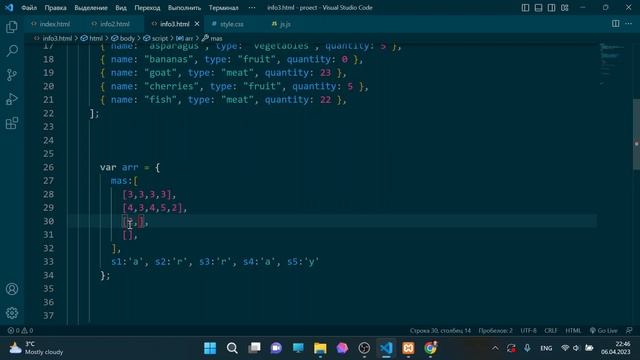Click the editor vertical scrollbar thumb
The height and width of the screenshot is (360, 640).
click(636, 134)
